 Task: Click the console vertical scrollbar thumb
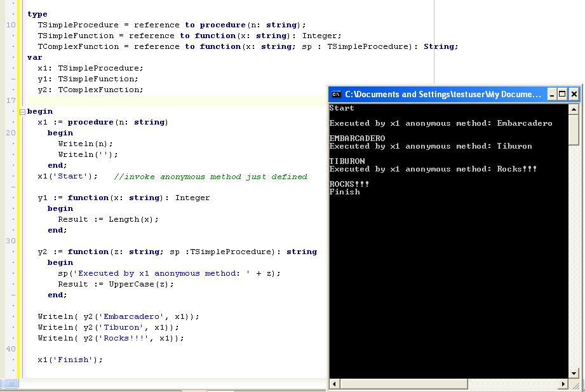574,130
